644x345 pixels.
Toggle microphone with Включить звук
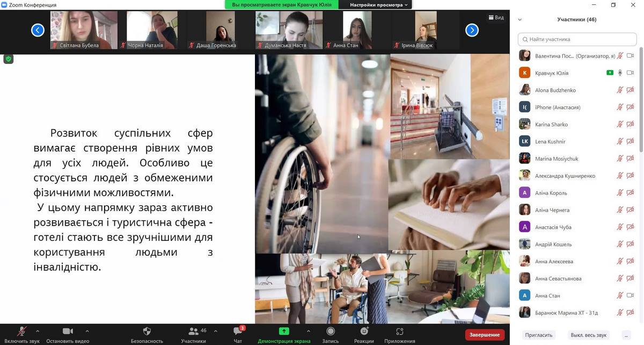point(22,331)
